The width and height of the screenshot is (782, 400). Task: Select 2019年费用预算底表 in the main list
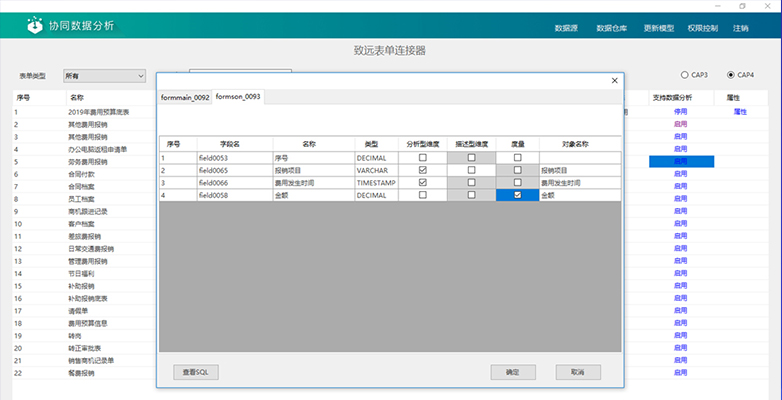[x=99, y=112]
